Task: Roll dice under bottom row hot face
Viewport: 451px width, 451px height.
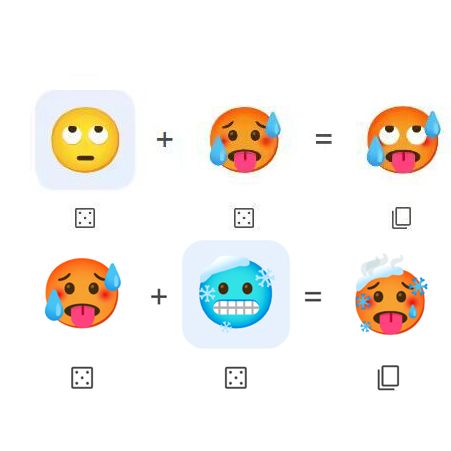Action: coord(82,378)
